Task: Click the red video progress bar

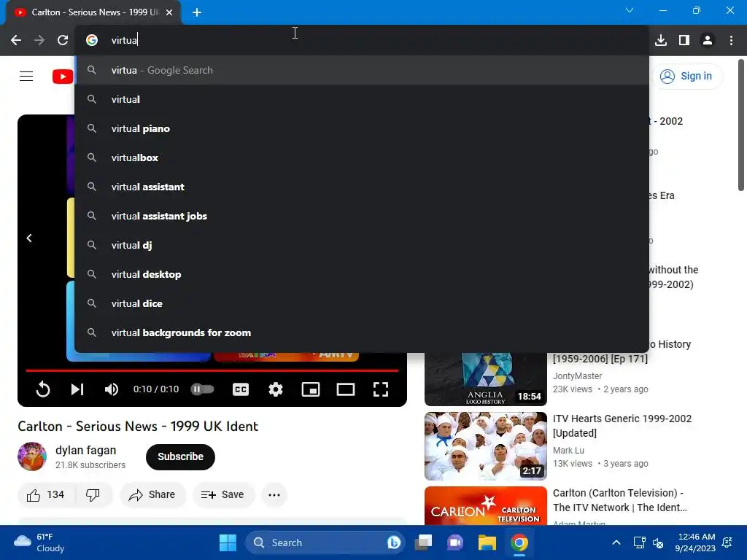Action: click(x=212, y=370)
